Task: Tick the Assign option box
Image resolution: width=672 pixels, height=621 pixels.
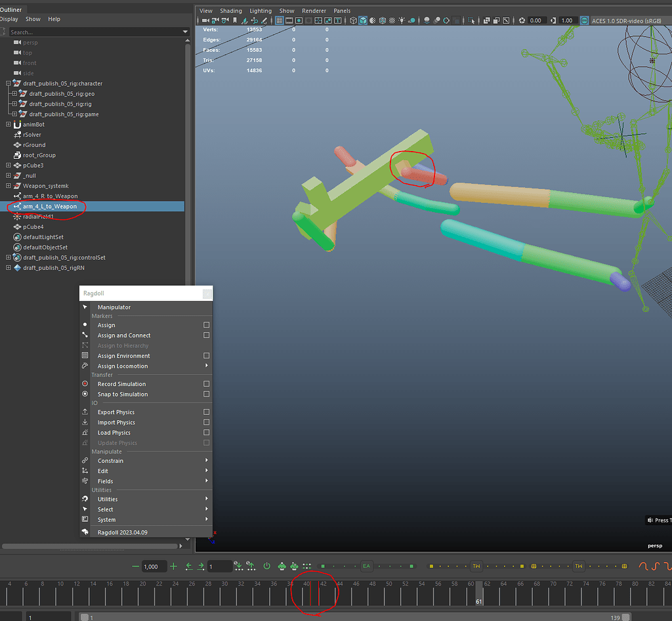Action: click(x=206, y=325)
